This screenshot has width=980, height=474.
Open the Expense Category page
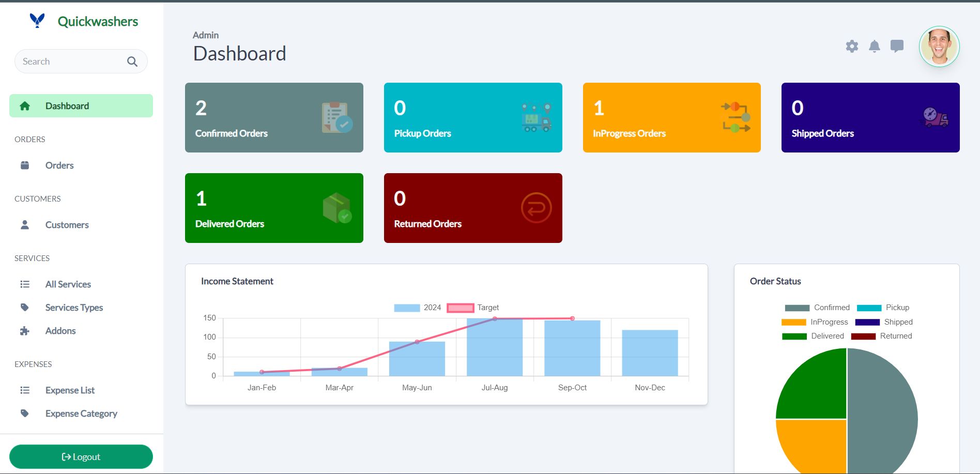coord(81,414)
